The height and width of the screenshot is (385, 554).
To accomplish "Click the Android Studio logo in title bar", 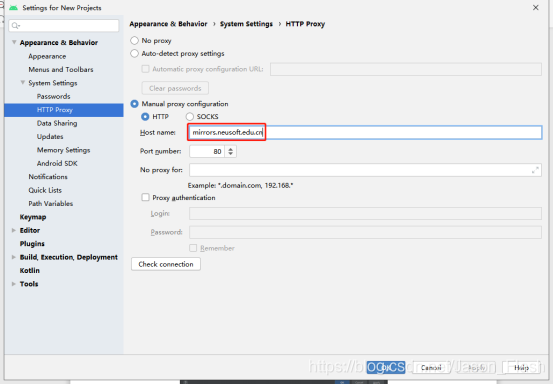I will point(13,8).
